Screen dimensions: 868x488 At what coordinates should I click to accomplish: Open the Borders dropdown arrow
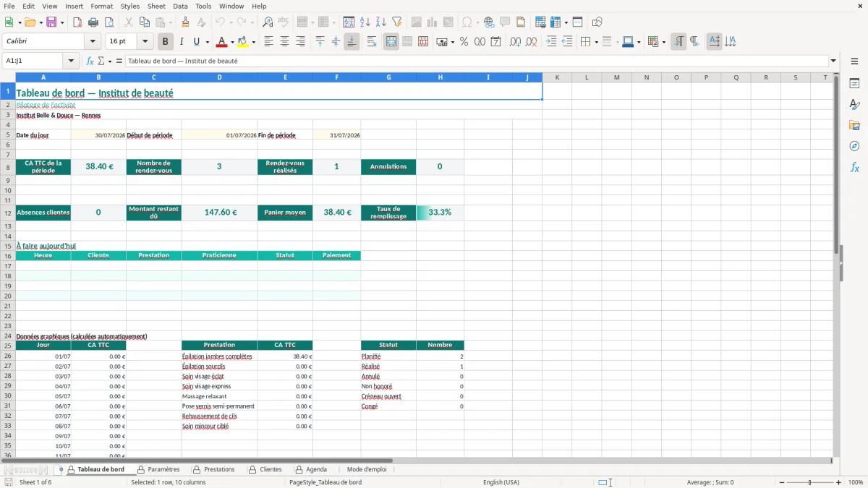click(595, 42)
